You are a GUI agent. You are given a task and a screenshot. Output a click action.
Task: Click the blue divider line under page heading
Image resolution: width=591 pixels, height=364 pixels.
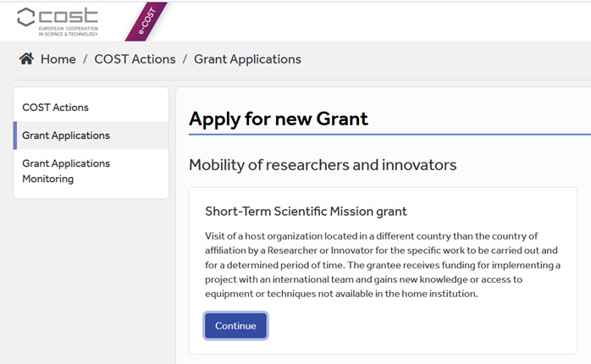[x=389, y=134]
